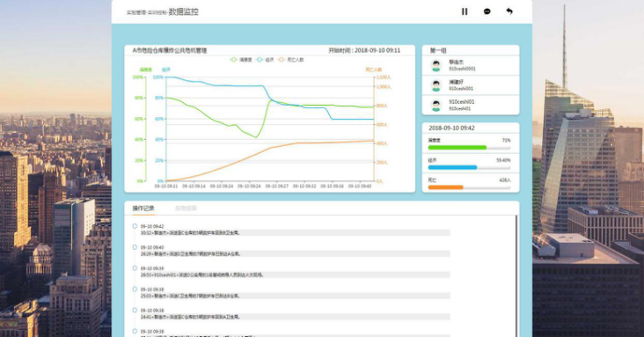Click the 开始时间 2018-09-10 09:11 label
Image resolution: width=644 pixels, height=337 pixels.
pyautogui.click(x=364, y=50)
